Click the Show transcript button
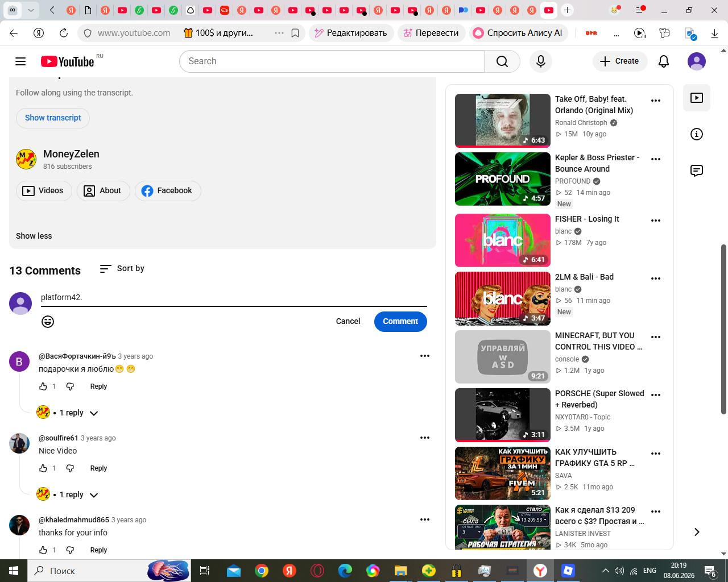 pyautogui.click(x=53, y=118)
